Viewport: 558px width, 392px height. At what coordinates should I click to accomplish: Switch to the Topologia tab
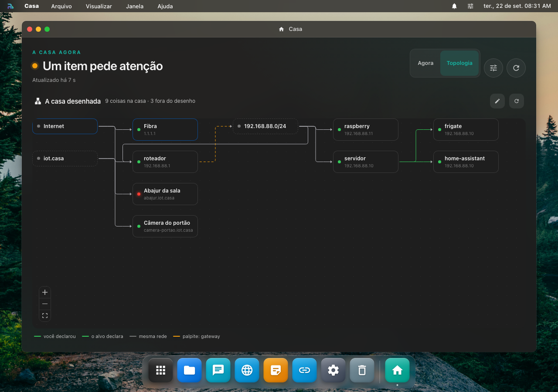(459, 63)
